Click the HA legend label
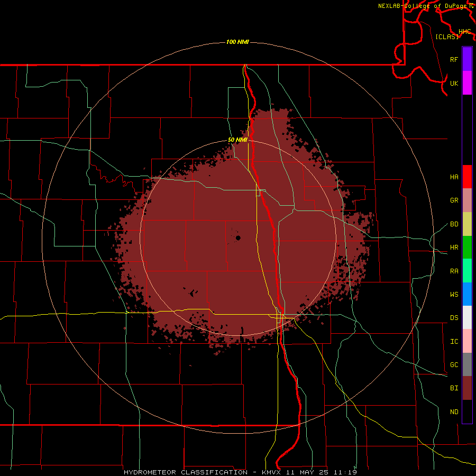Viewport: 476px width, 476px height. click(454, 177)
